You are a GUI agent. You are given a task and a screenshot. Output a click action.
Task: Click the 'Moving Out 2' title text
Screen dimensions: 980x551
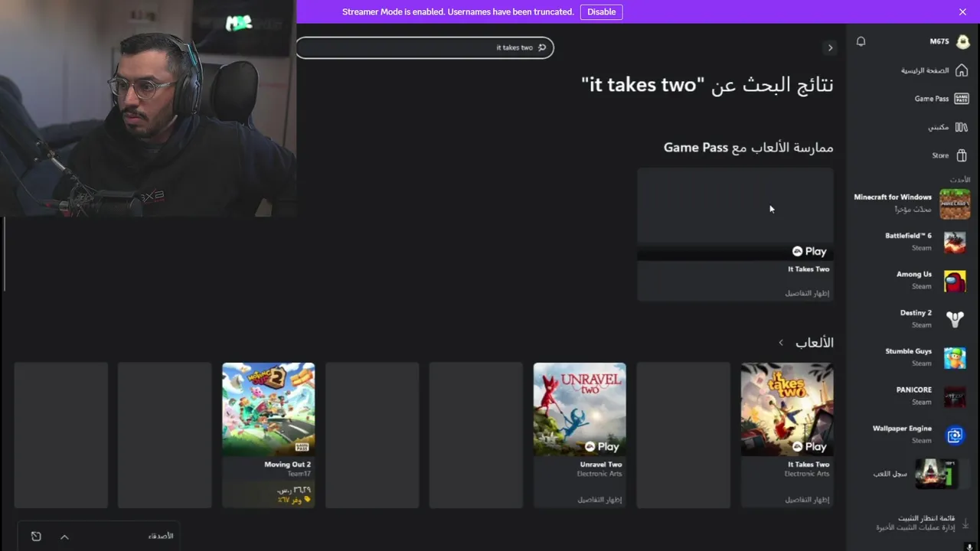[287, 465]
